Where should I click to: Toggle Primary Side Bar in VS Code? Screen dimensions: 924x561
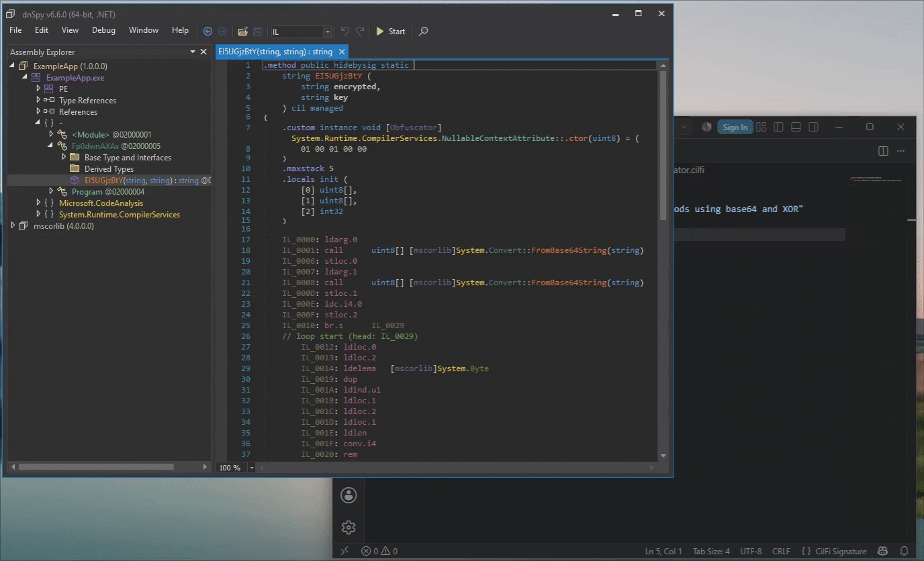[x=778, y=127]
